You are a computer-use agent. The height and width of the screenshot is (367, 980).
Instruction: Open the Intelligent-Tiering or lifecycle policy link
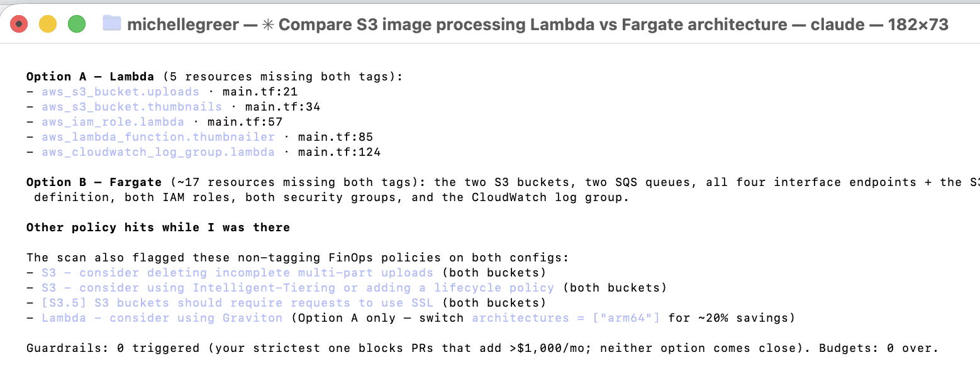tap(298, 288)
